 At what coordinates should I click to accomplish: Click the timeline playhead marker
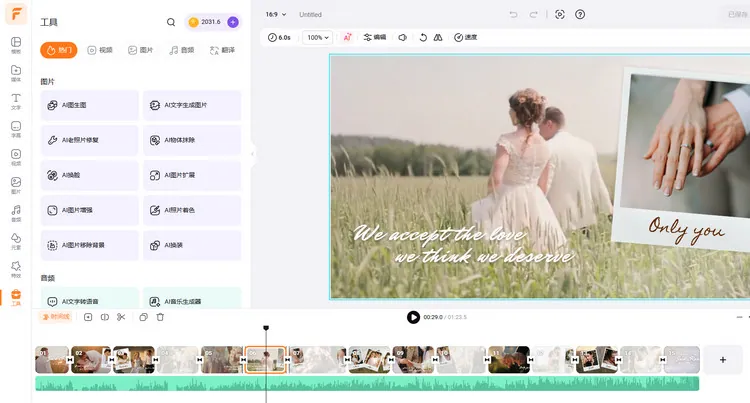coord(266,328)
